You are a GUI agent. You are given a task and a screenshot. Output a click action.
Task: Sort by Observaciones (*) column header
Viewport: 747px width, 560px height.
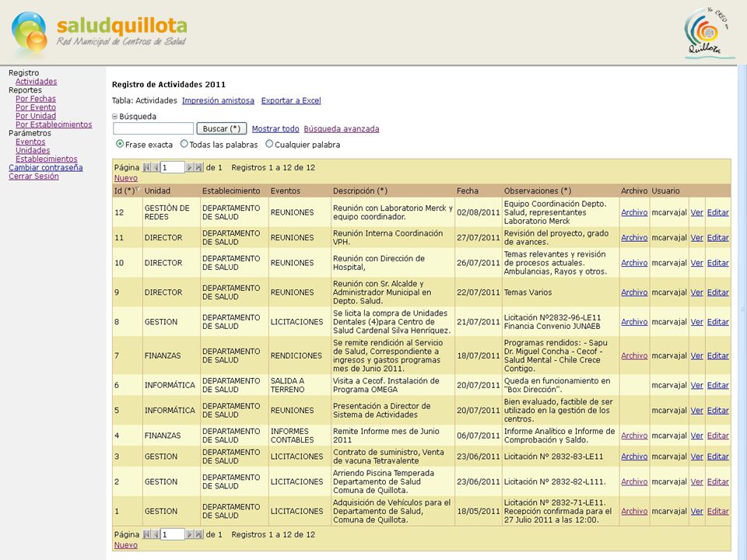pyautogui.click(x=538, y=191)
